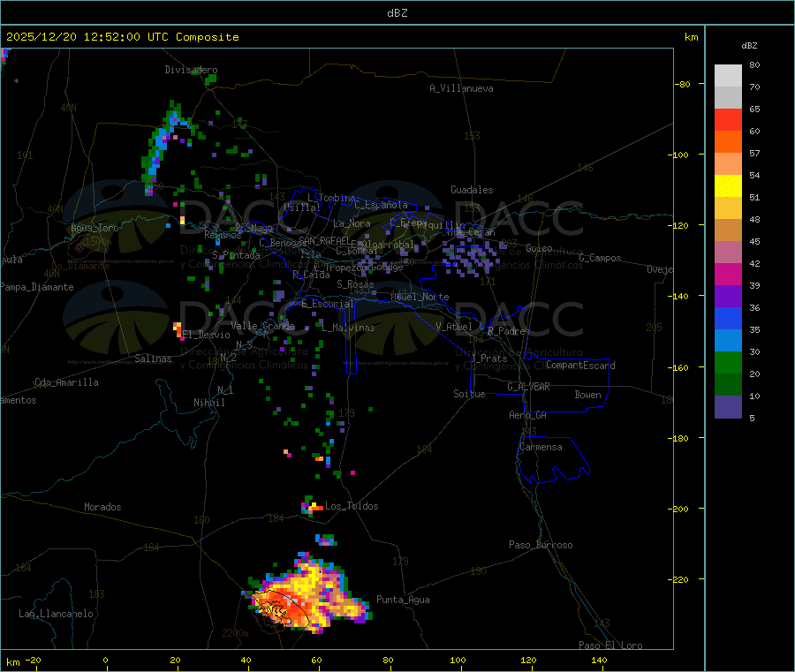Click the Bowen map label
Screen dimensions: 795x672
(x=587, y=394)
